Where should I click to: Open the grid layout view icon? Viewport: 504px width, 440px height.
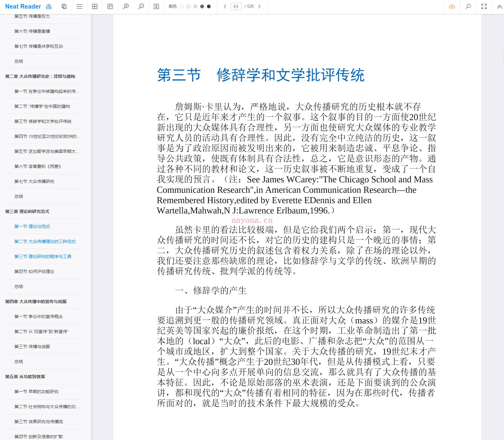click(95, 6)
